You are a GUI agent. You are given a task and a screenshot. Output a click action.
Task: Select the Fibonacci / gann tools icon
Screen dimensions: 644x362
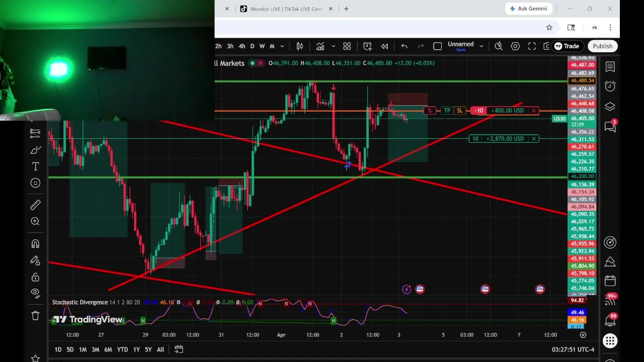(35, 133)
